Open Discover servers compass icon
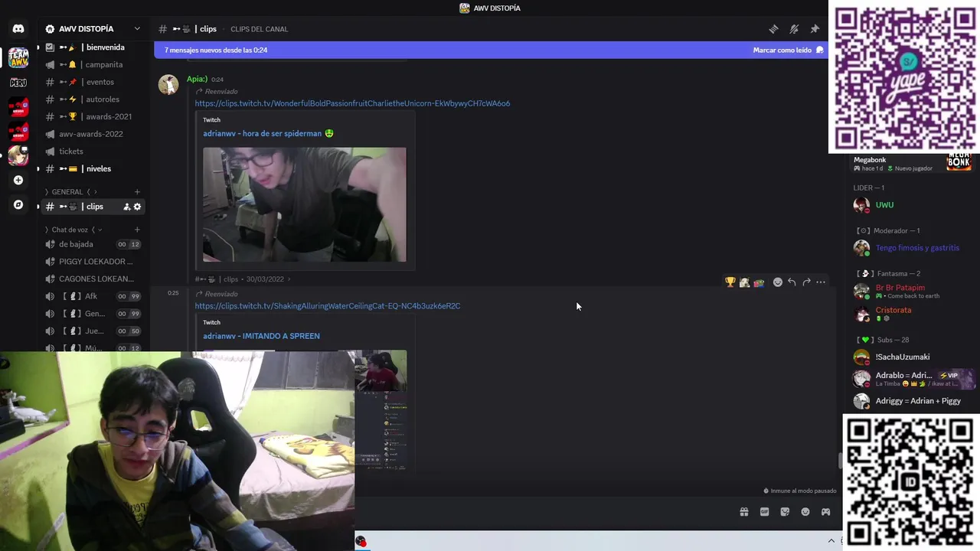 18,205
